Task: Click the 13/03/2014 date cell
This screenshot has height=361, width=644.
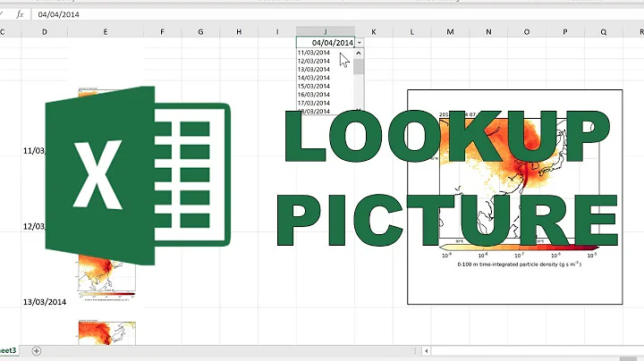Action: coord(45,302)
